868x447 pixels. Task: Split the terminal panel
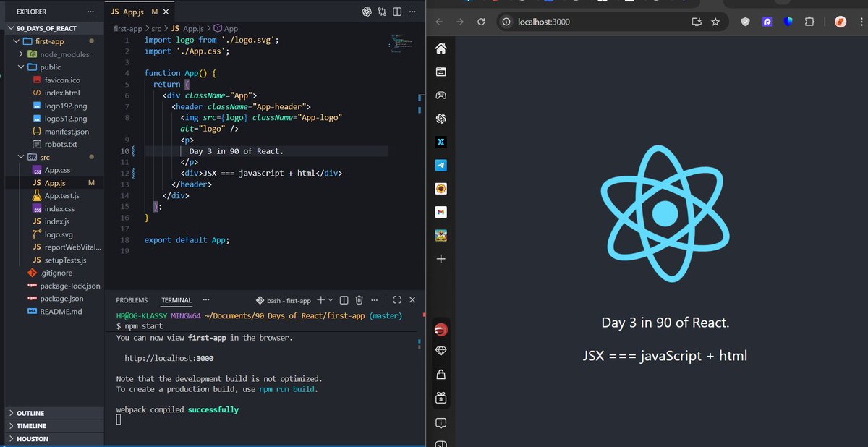[344, 300]
